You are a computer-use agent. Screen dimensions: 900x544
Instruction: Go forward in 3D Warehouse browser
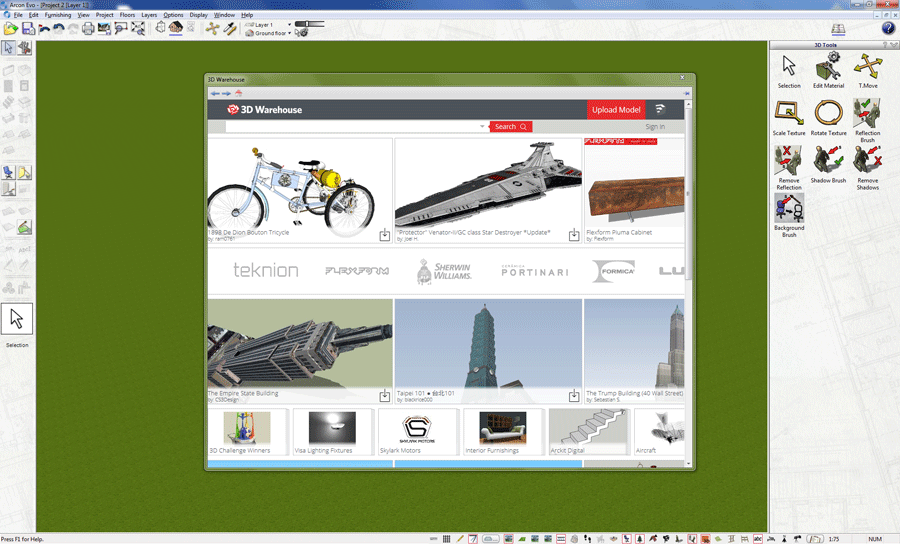(226, 93)
